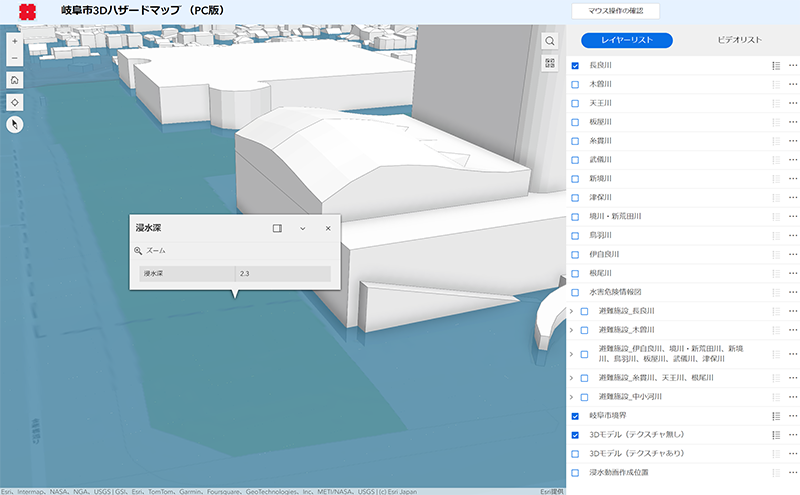Enable the 糸貫川 layer checkbox
Image resolution: width=800 pixels, height=495 pixels.
(x=575, y=141)
